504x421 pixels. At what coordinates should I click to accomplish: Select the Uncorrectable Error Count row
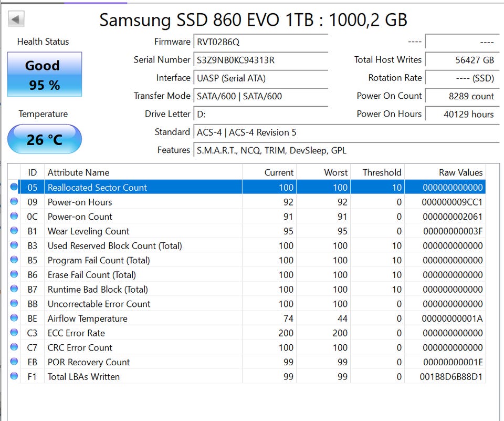click(247, 303)
